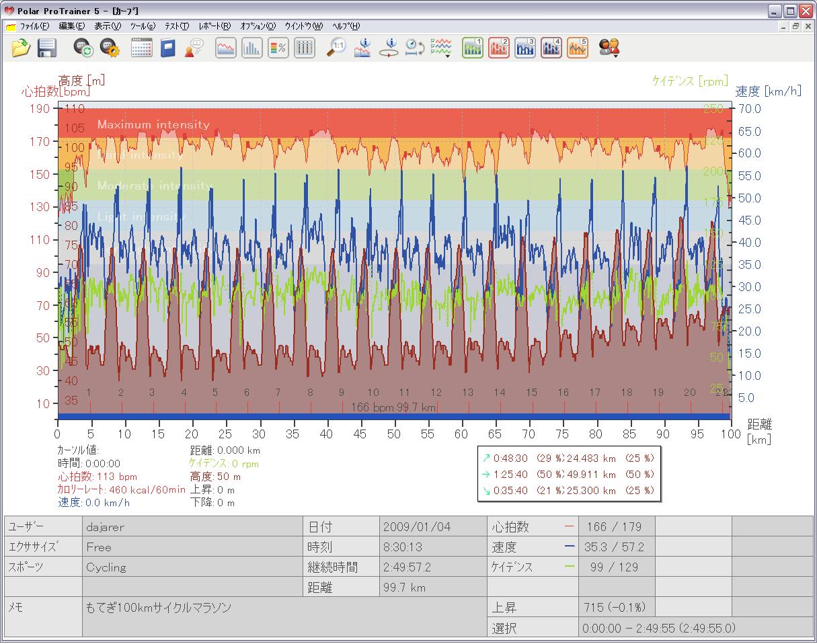Image resolution: width=817 pixels, height=644 pixels.
Task: Click the document icon left of ファイル menu
Action: pos(11,27)
